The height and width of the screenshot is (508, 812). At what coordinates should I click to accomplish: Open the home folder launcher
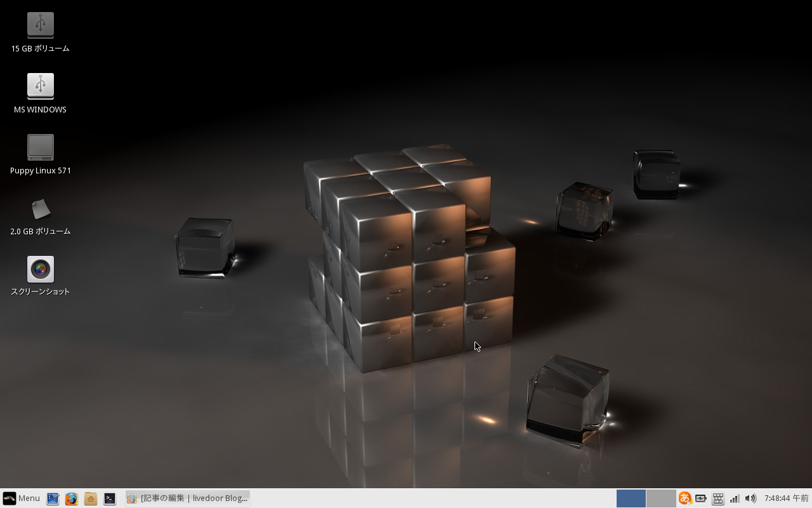[91, 498]
